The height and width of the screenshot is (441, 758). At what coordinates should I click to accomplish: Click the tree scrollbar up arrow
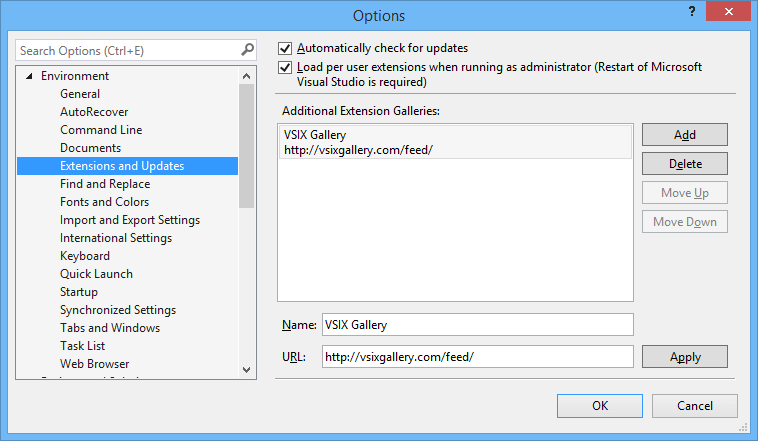coord(247,76)
